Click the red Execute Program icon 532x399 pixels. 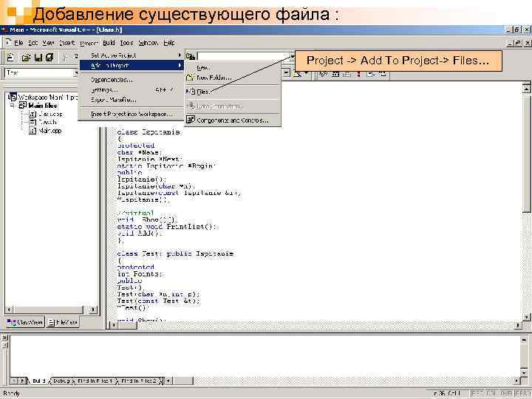359,73
